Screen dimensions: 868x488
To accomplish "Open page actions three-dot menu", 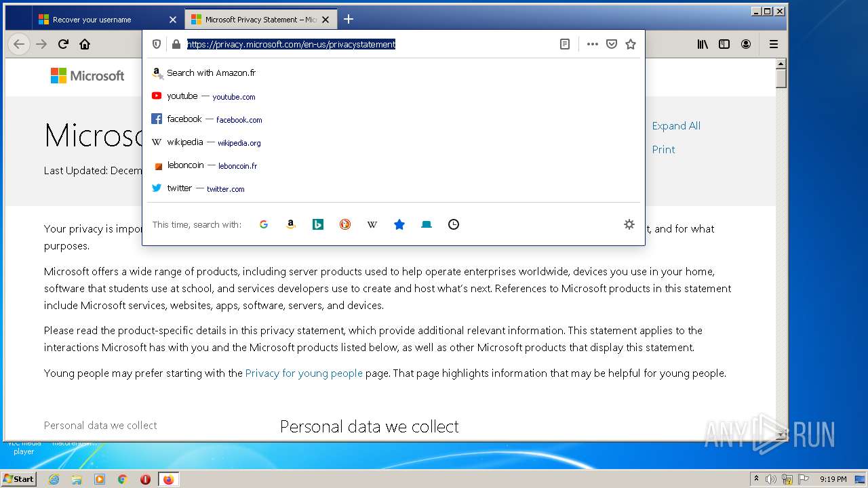I will (x=593, y=44).
